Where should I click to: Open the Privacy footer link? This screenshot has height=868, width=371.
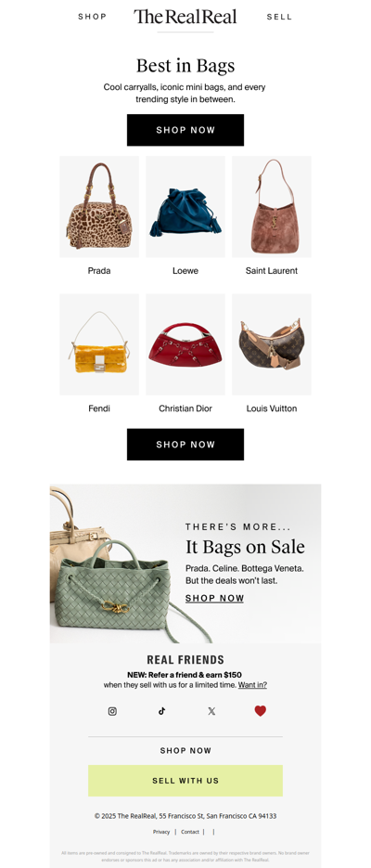click(x=161, y=832)
